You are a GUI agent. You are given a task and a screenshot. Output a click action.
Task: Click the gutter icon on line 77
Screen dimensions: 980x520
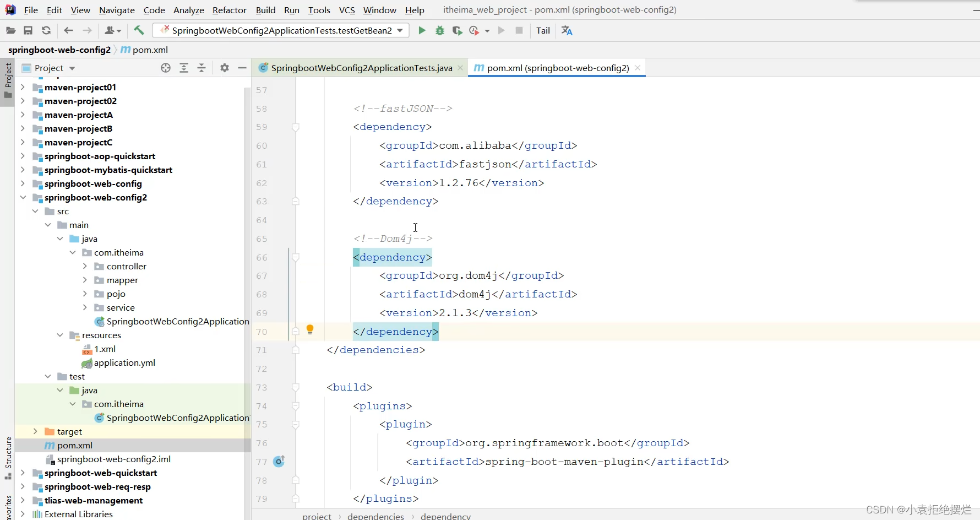pos(279,462)
